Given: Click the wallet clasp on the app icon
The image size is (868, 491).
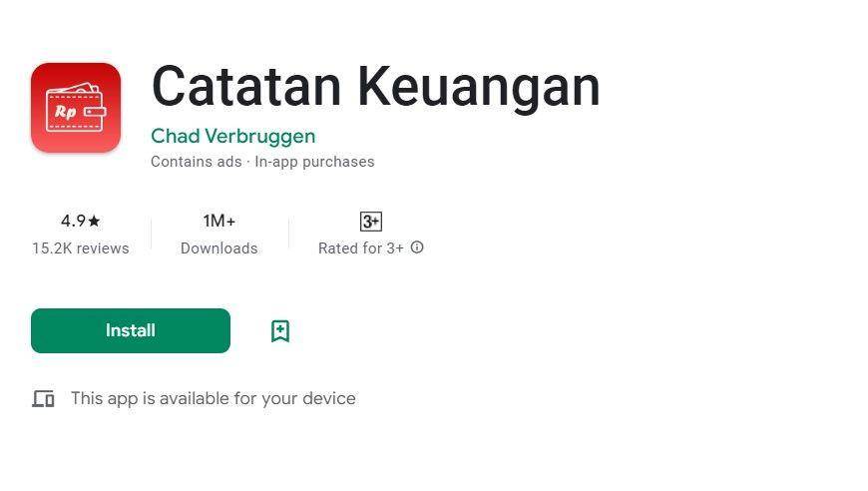Looking at the screenshot, I should tap(95, 113).
